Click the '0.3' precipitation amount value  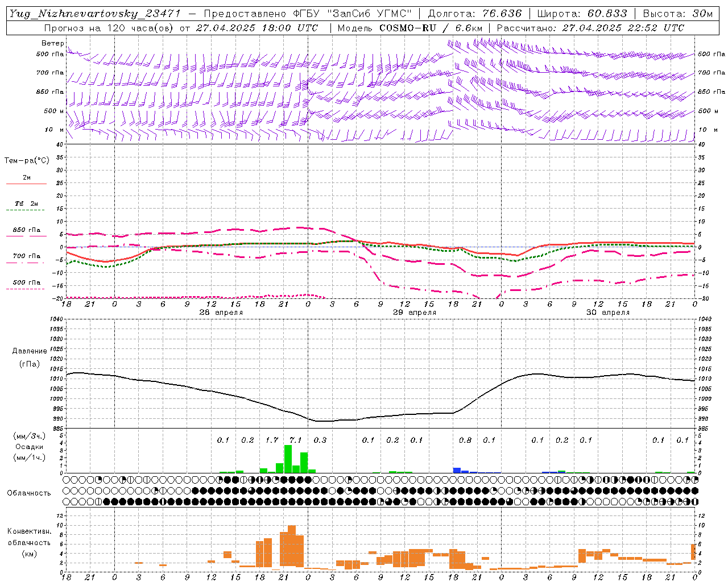coord(320,440)
